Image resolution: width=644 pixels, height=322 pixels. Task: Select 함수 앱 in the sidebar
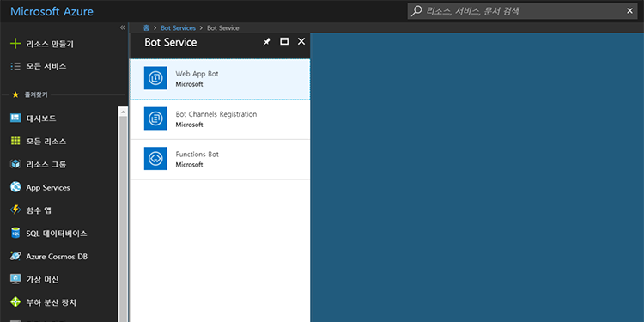[x=39, y=210]
